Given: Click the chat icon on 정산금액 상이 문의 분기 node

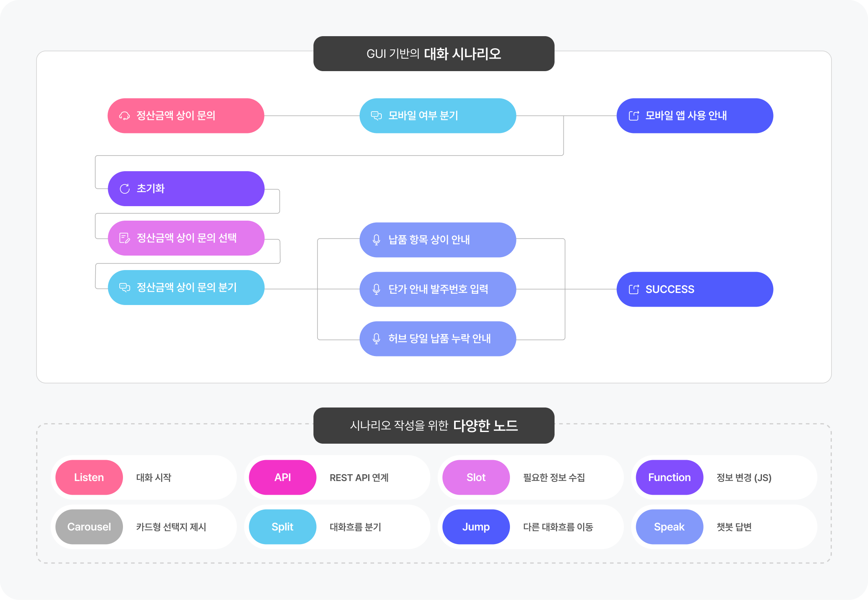Looking at the screenshot, I should tap(125, 288).
